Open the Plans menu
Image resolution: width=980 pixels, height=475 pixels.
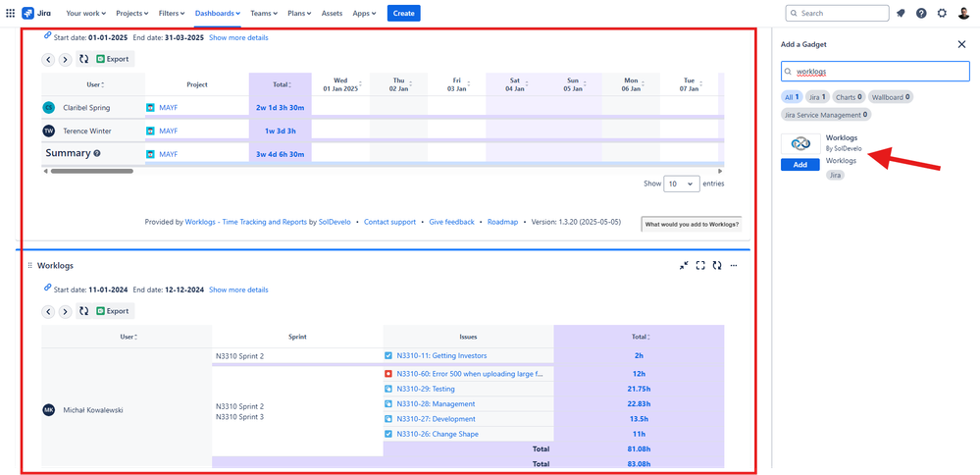(x=300, y=13)
